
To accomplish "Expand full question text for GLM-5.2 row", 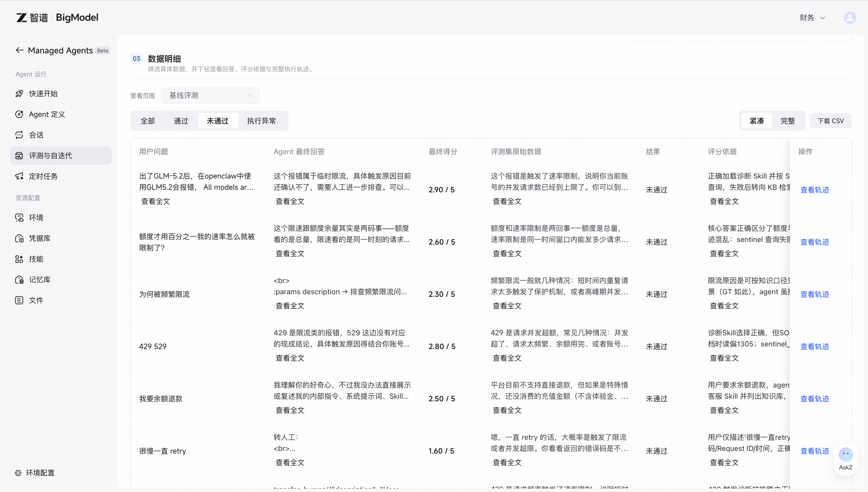I will [156, 202].
